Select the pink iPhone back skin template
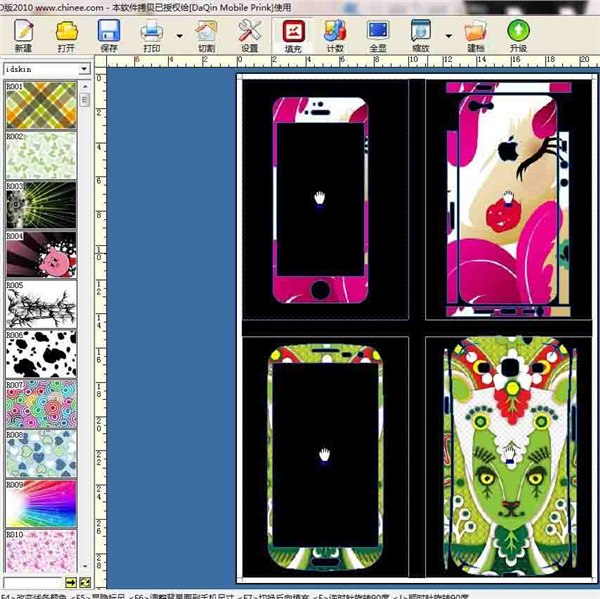Viewport: 600px width, 599px height. point(508,199)
